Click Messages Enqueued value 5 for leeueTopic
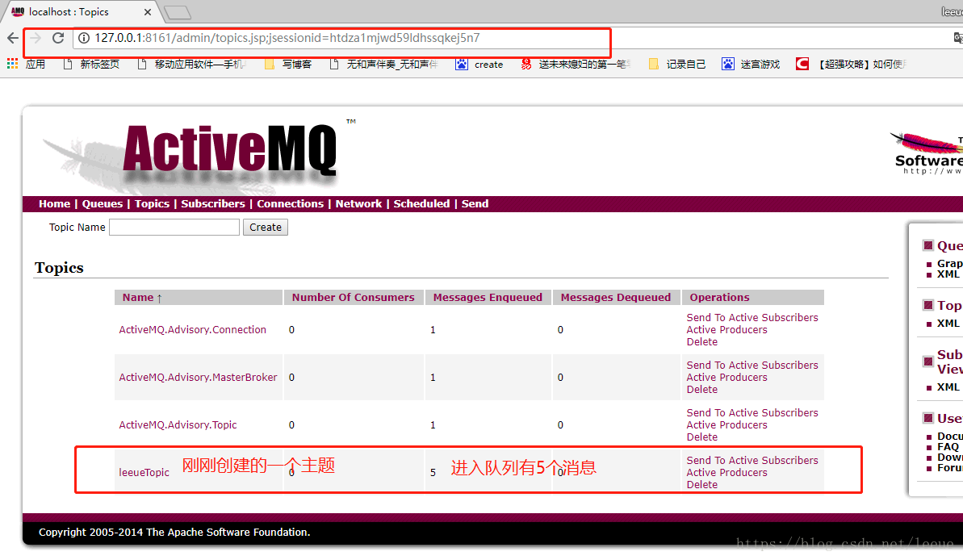The width and height of the screenshot is (963, 560). [x=433, y=473]
